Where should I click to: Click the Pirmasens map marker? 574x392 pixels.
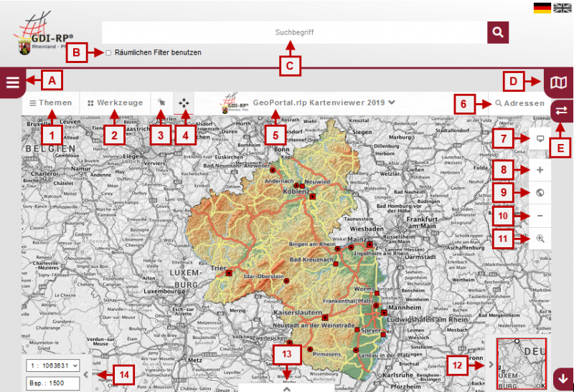(310, 349)
